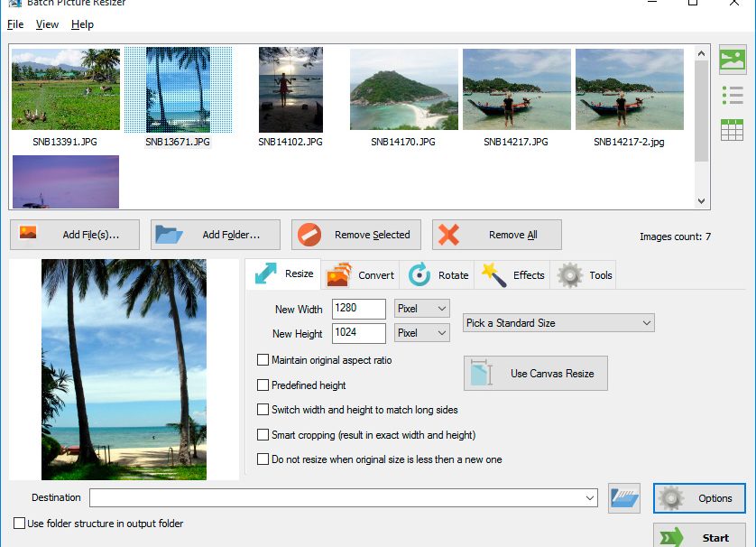Viewport: 756px width, 547px height.
Task: Click the New Height input field
Action: point(359,333)
